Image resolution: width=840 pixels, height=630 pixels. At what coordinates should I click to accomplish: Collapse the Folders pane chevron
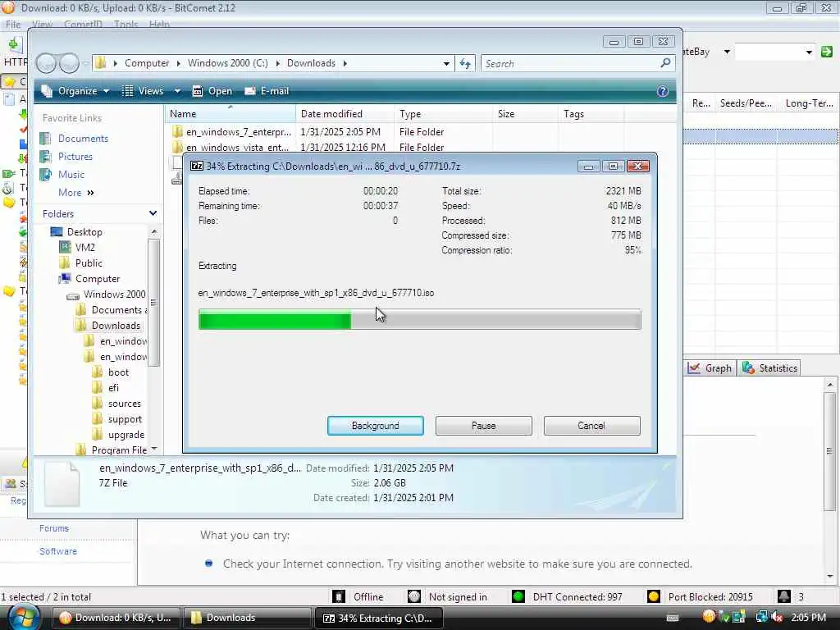click(153, 213)
